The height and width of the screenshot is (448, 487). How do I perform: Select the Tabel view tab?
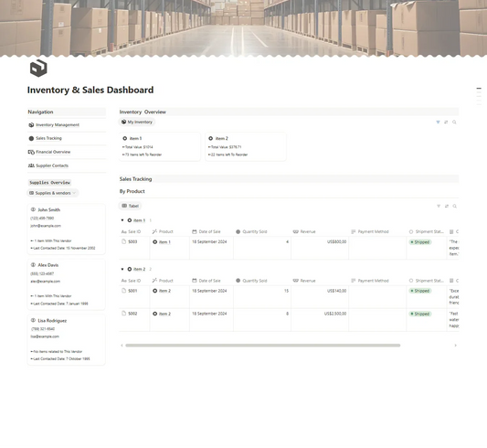(x=131, y=206)
